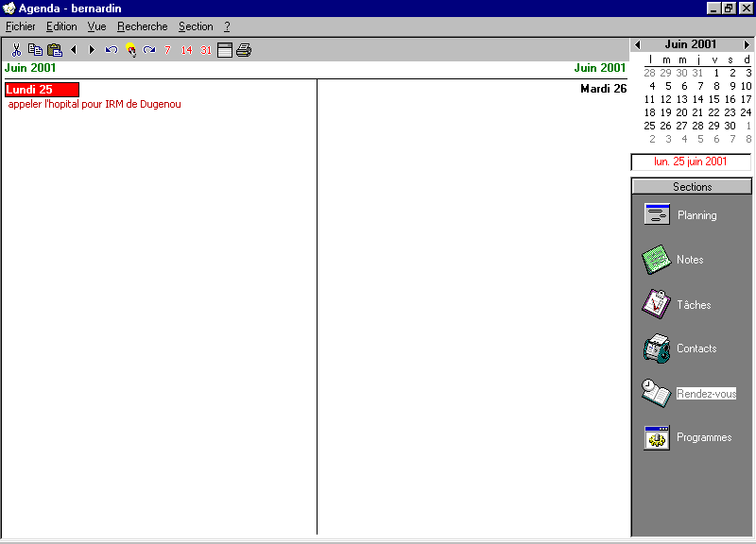Select June 4 in mini calendar

652,86
